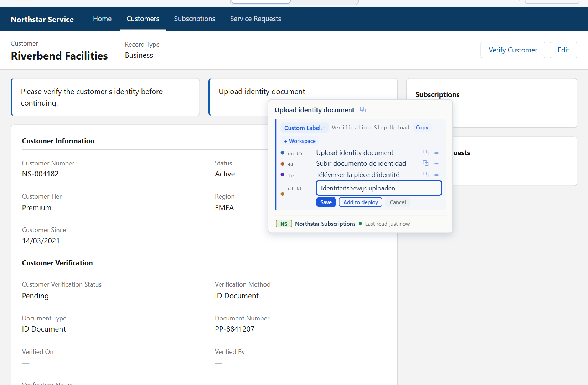
Task: Click Customer Since date 14/03/2021
Action: (x=41, y=241)
